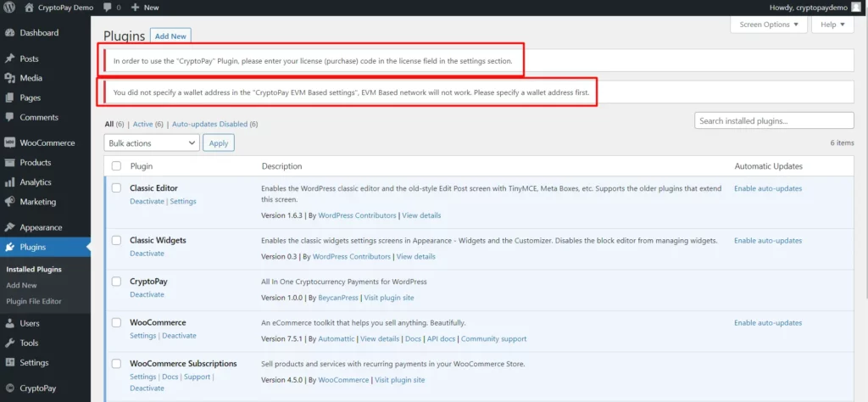Open the Bulk actions dropdown
Viewport: 868px width, 402px height.
click(152, 142)
